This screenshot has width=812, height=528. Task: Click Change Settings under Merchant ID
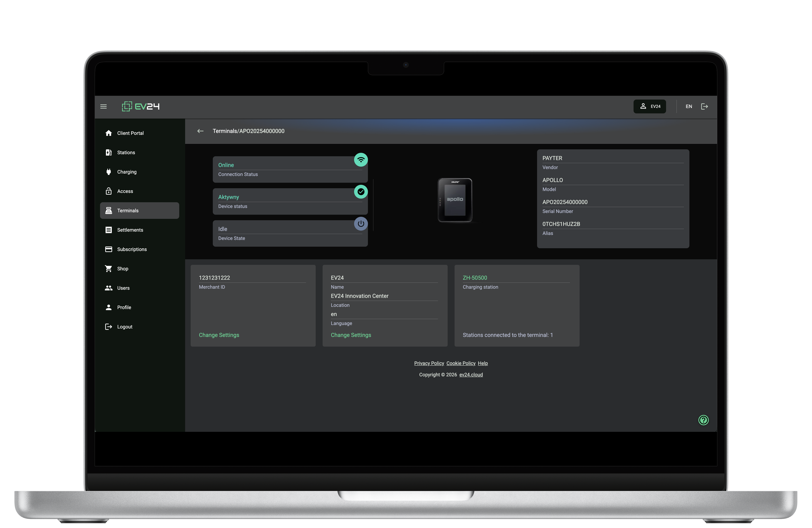tap(219, 335)
